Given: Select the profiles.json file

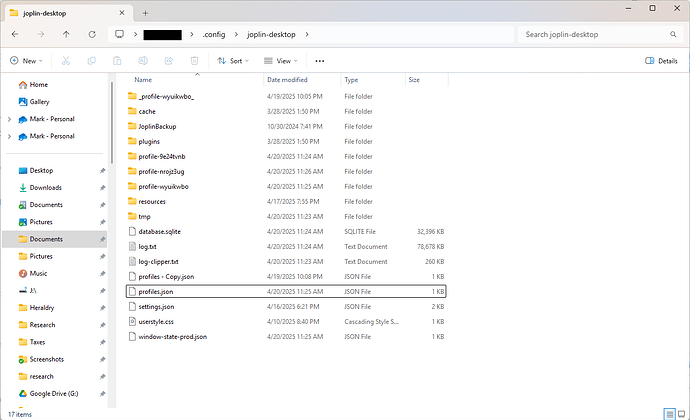Looking at the screenshot, I should [x=286, y=291].
